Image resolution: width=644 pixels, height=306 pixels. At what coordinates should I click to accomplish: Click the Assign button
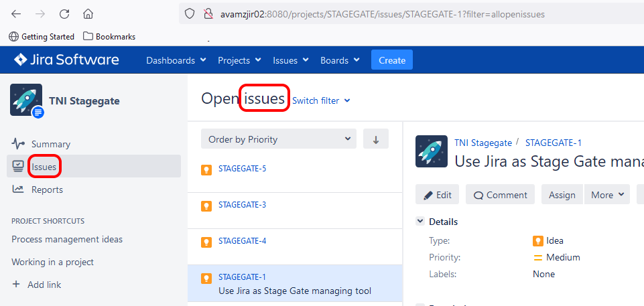[x=562, y=195]
